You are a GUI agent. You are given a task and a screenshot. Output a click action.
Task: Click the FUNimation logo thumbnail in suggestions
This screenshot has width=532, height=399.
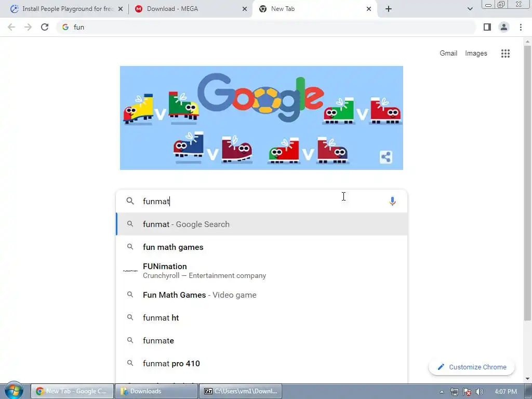tap(130, 271)
